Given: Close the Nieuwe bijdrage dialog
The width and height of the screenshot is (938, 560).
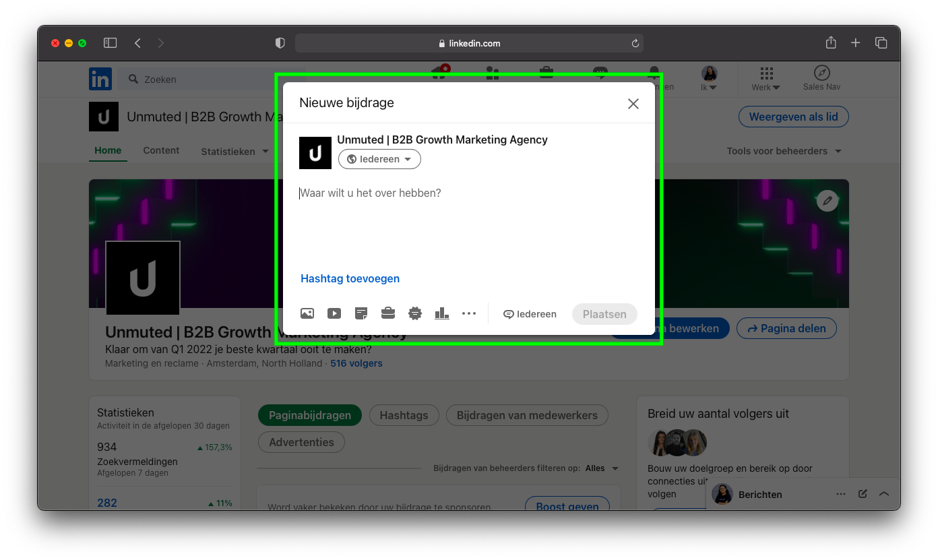Looking at the screenshot, I should pyautogui.click(x=633, y=104).
